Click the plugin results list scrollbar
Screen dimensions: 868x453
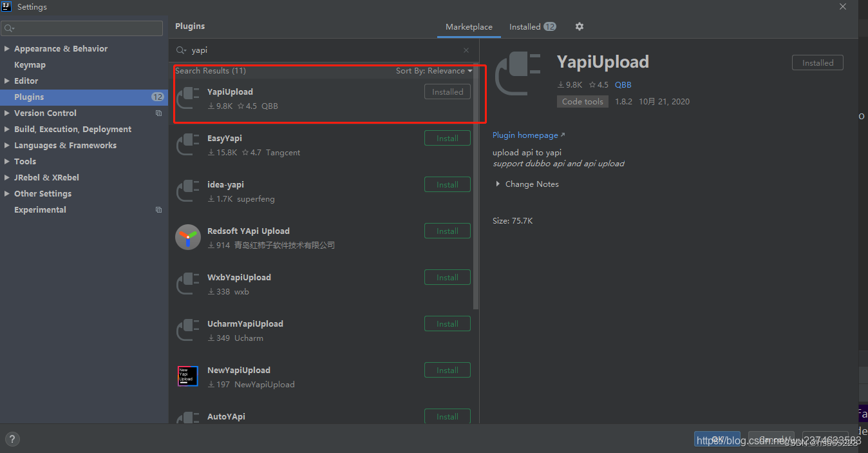pyautogui.click(x=476, y=187)
